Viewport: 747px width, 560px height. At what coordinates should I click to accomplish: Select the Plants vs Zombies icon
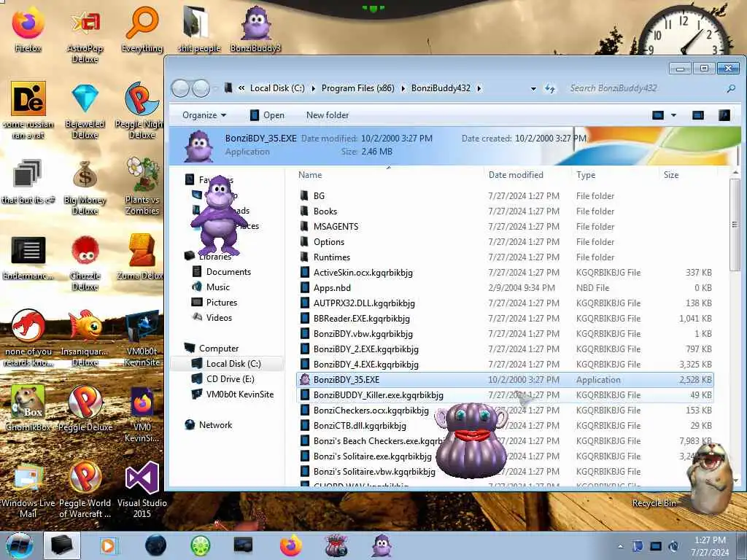click(x=142, y=187)
